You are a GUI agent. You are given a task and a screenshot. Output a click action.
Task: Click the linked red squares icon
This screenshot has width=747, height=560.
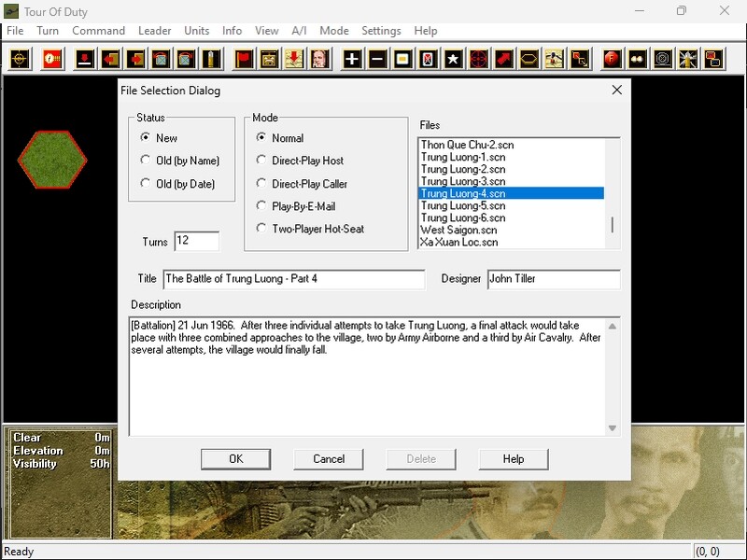click(x=579, y=60)
